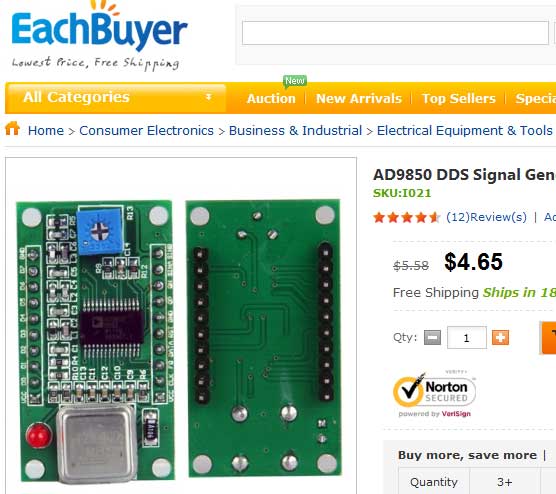Screen dimensions: 556x494
Task: Open the (12)Review(s) link
Action: coord(486,217)
